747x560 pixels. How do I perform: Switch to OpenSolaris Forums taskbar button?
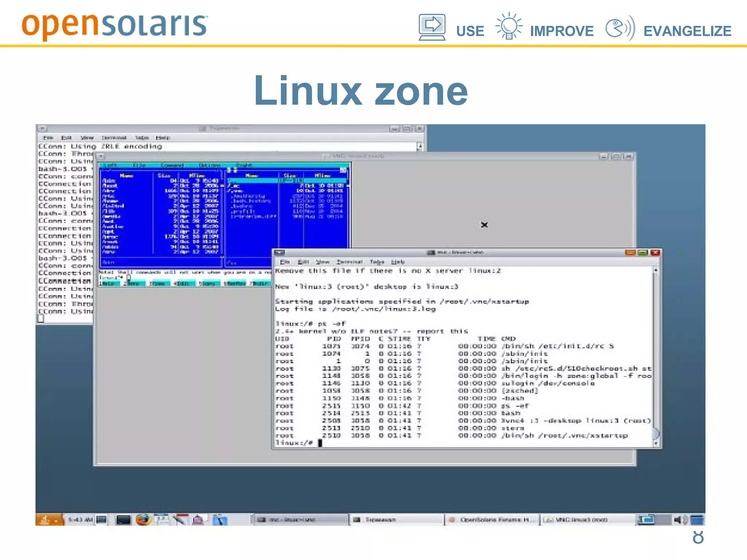pyautogui.click(x=492, y=520)
